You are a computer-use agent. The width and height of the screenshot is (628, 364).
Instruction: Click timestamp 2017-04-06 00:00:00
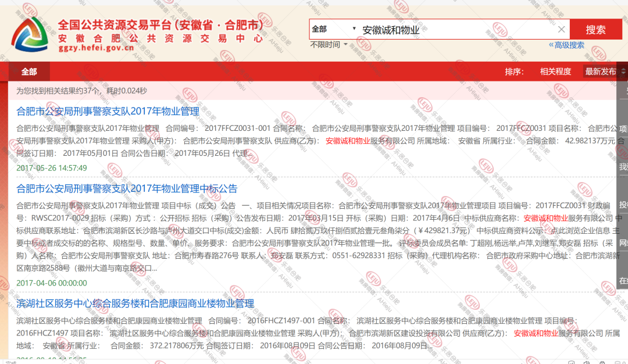[52, 283]
